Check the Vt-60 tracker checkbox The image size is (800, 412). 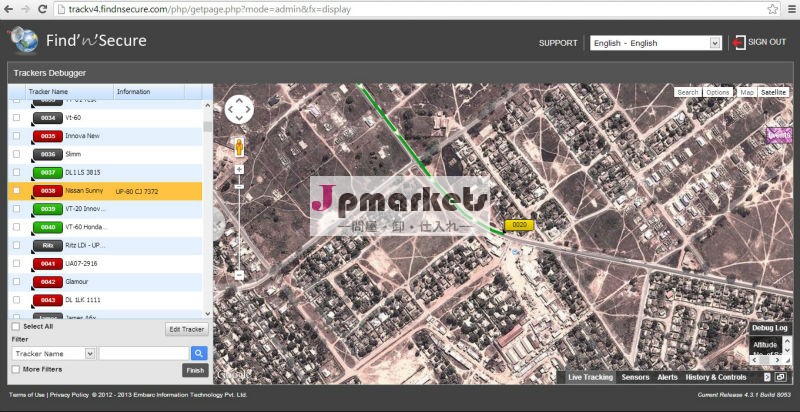point(16,117)
